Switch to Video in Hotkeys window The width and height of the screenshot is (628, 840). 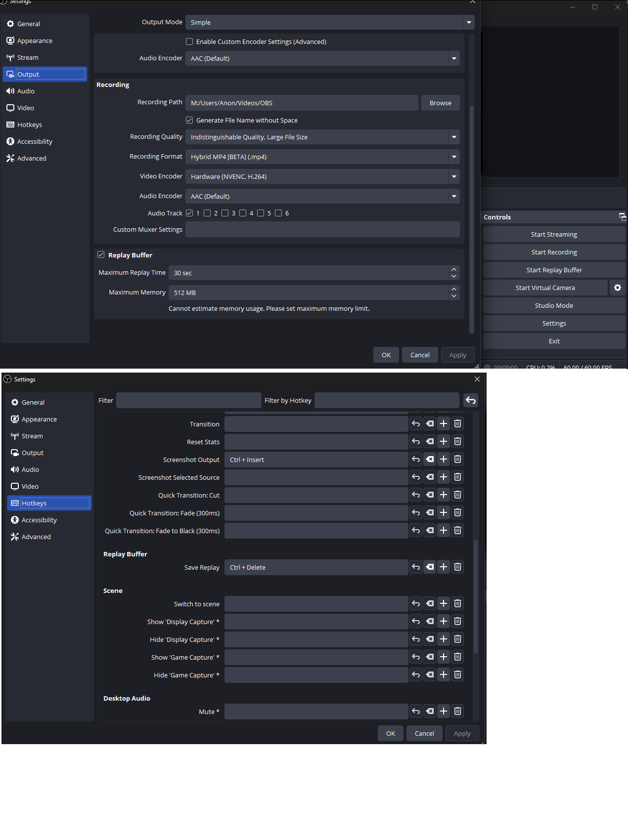pos(49,486)
